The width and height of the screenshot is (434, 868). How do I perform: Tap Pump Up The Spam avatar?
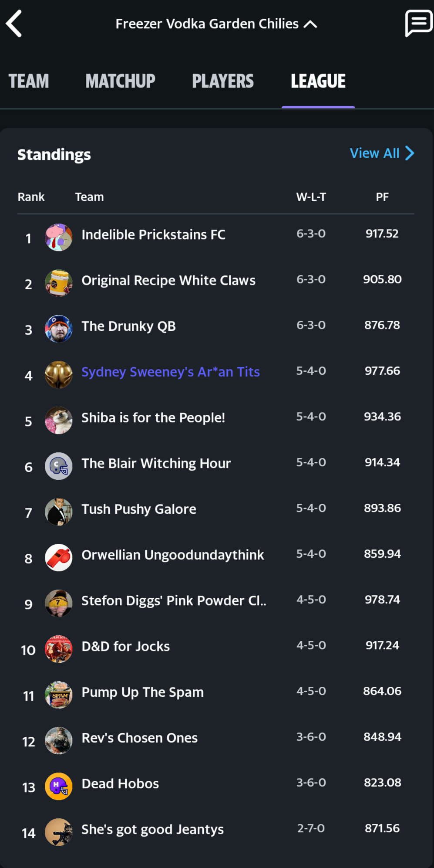(x=59, y=695)
